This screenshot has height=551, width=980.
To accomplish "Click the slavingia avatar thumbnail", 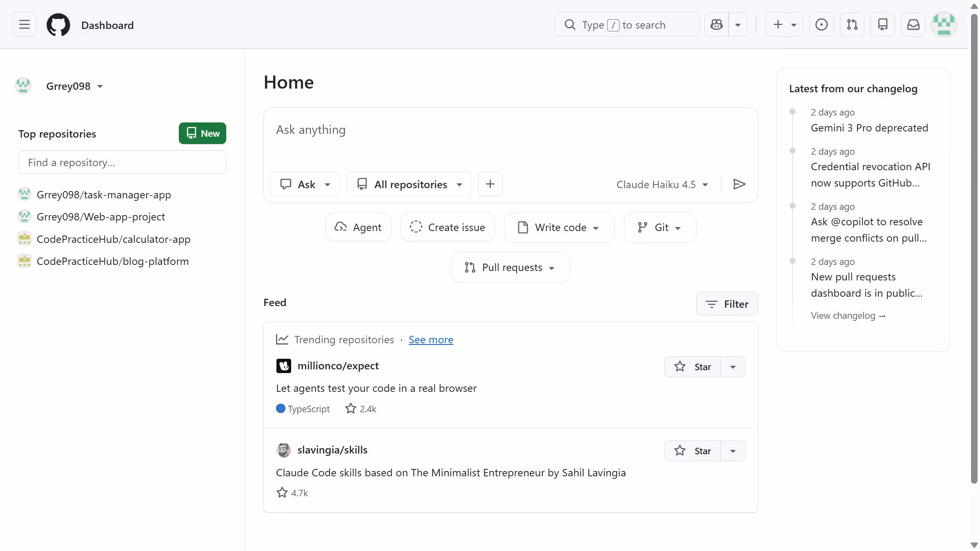I will [284, 450].
